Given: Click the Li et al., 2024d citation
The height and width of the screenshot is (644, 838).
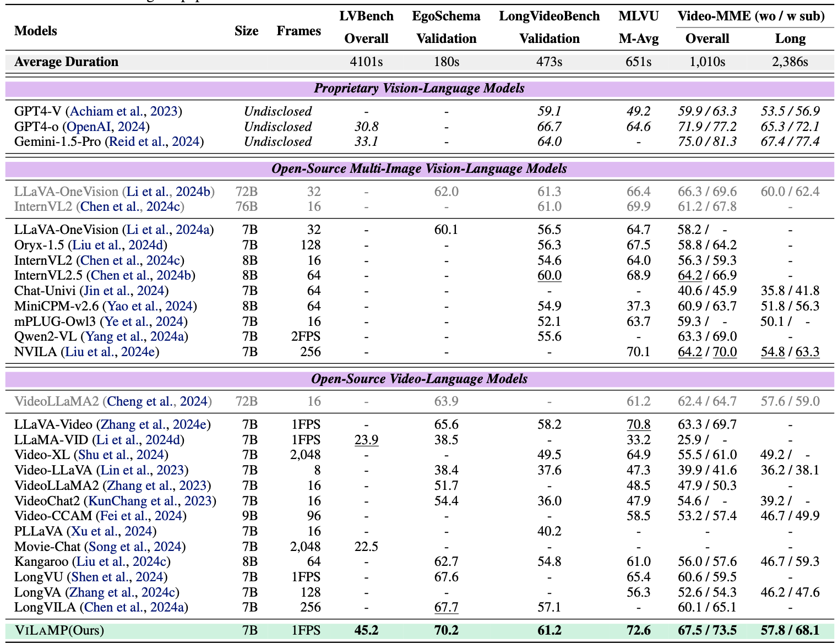Looking at the screenshot, I should tap(138, 440).
